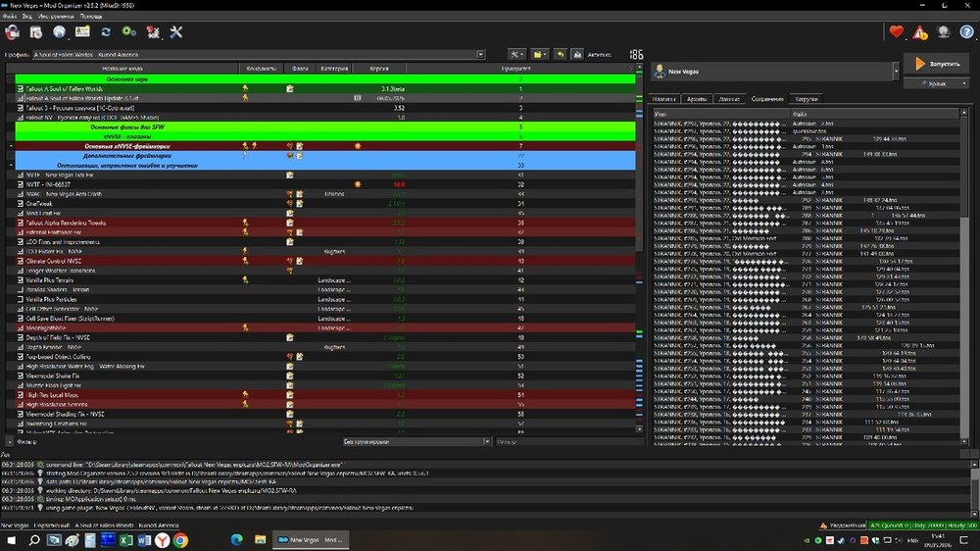
Task: Open the warning triangle Notifications icon
Action: (x=920, y=32)
